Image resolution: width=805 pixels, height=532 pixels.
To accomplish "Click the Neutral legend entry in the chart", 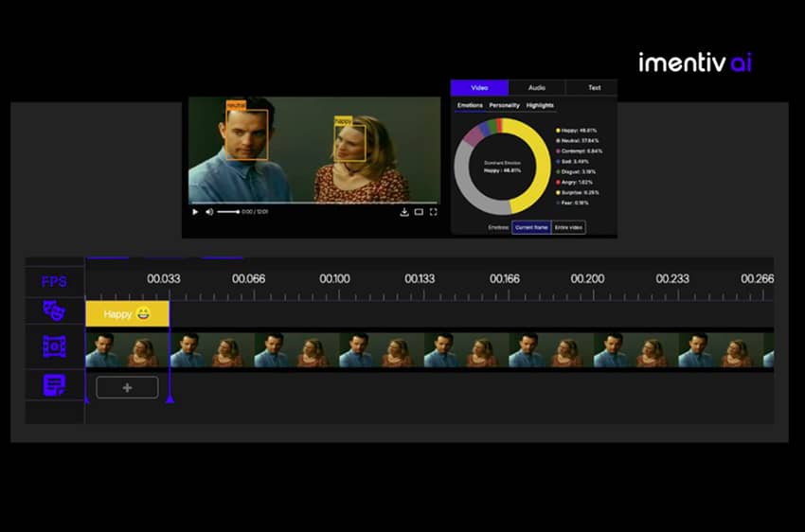I will tap(577, 140).
